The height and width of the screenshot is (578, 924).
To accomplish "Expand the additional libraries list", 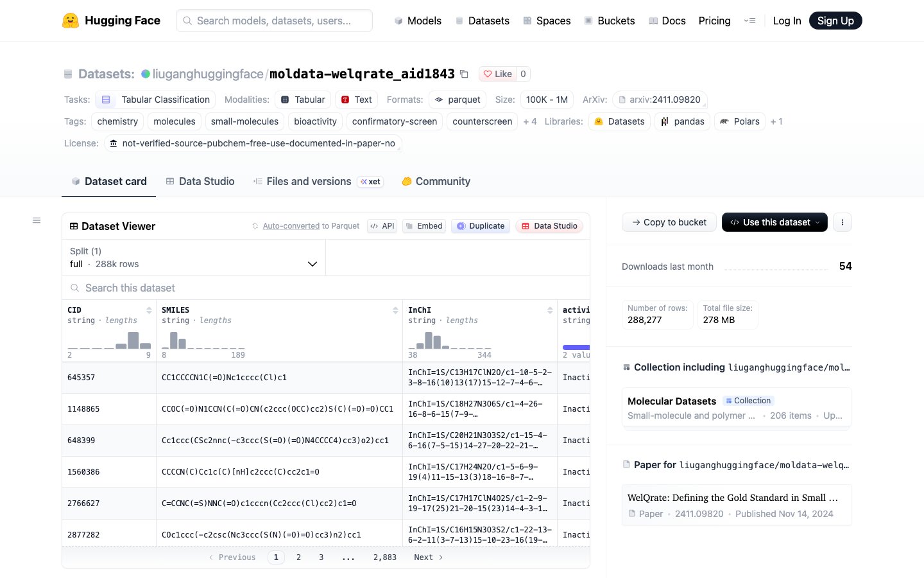I will 776,121.
